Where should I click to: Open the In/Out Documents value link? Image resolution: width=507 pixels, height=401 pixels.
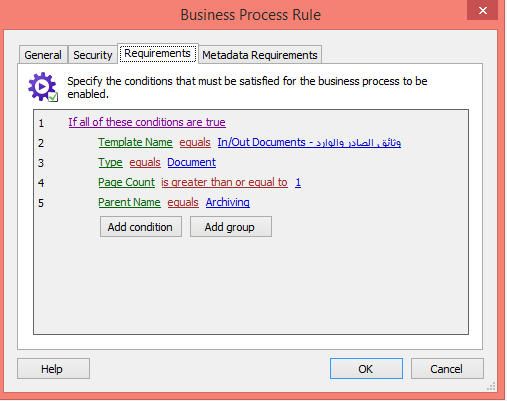309,142
